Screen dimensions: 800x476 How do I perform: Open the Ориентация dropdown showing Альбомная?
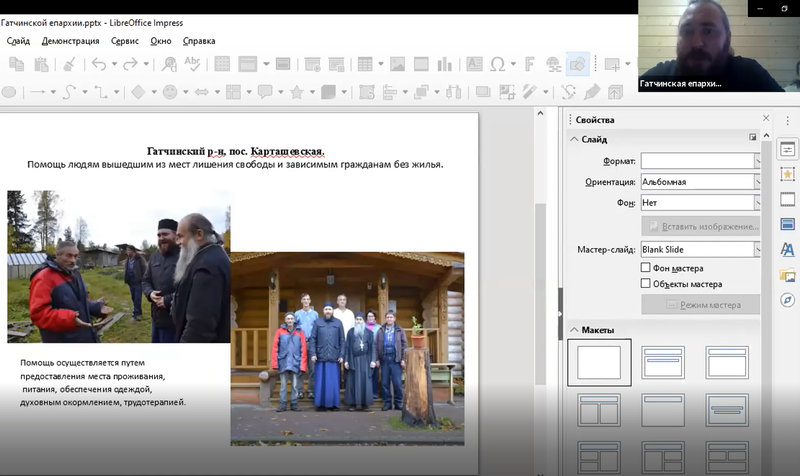tap(701, 182)
